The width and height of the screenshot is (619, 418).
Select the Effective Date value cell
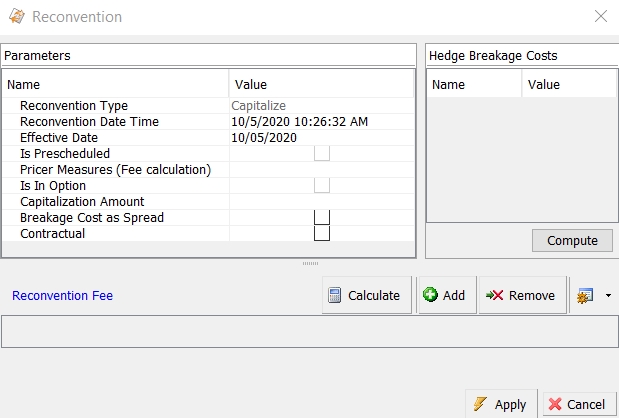(x=322, y=138)
